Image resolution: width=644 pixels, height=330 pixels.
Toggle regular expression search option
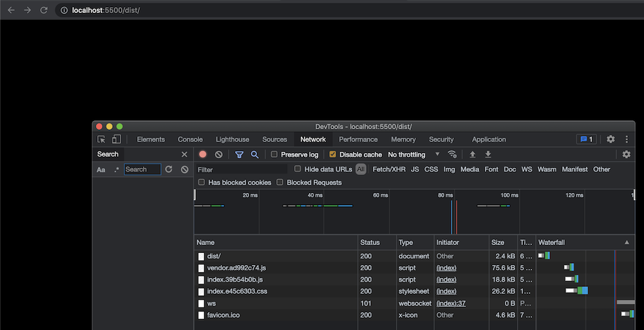[117, 170]
